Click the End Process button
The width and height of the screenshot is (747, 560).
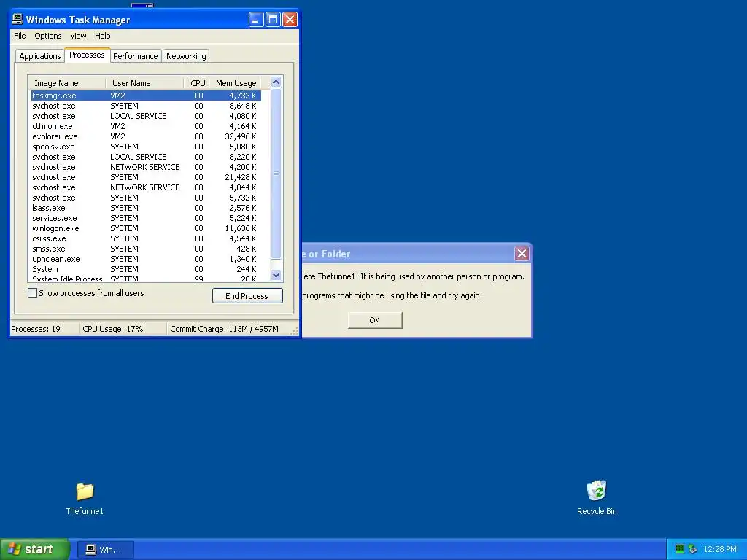coord(247,296)
